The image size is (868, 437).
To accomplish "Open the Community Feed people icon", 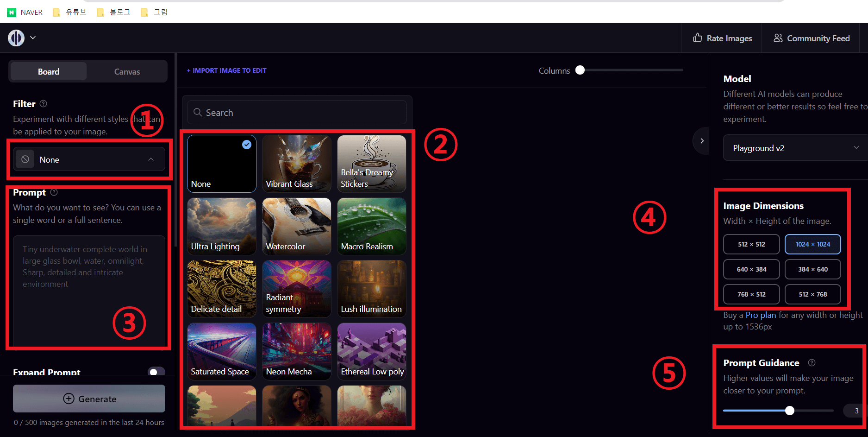I will (x=778, y=38).
